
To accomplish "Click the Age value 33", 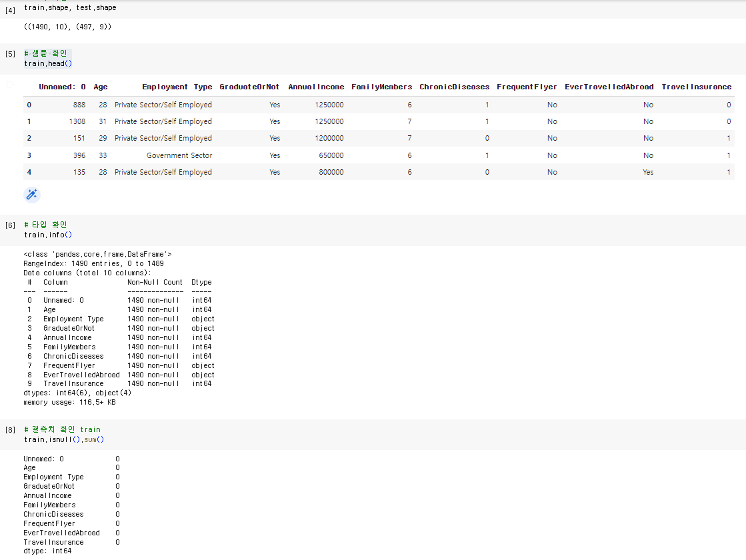I will coord(103,155).
